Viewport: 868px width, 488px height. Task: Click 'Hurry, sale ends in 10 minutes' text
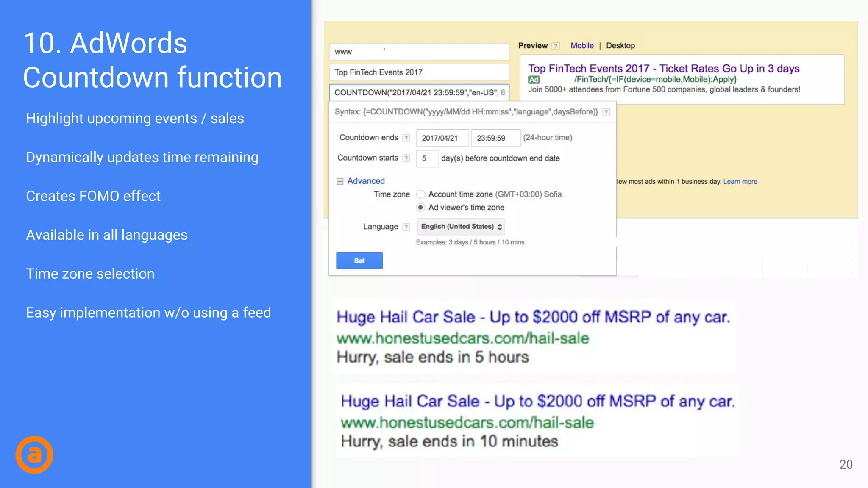click(x=449, y=441)
